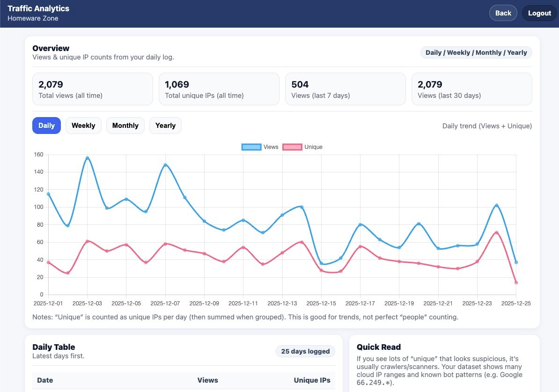This screenshot has width=559, height=392.
Task: Select the Total unique IPs stat card
Action: point(219,89)
